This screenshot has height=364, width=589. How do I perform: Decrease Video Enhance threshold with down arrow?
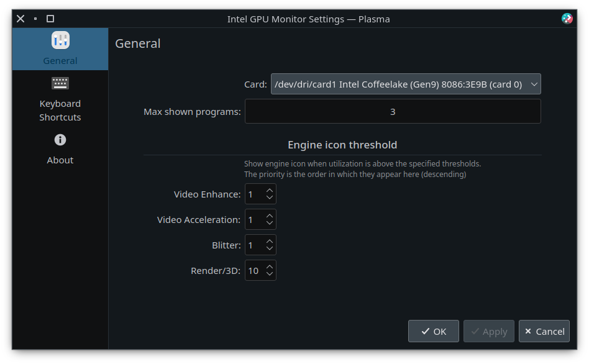(x=269, y=198)
